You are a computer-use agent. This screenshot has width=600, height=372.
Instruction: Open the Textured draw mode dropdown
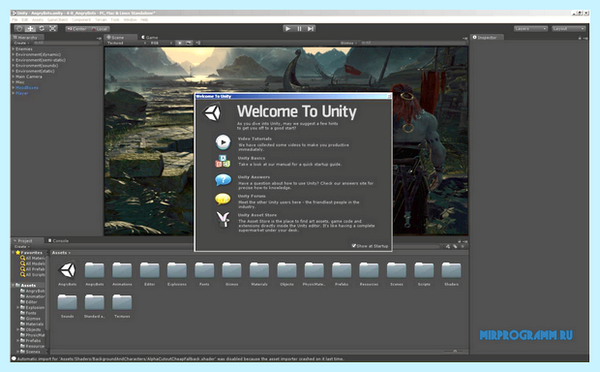point(126,43)
